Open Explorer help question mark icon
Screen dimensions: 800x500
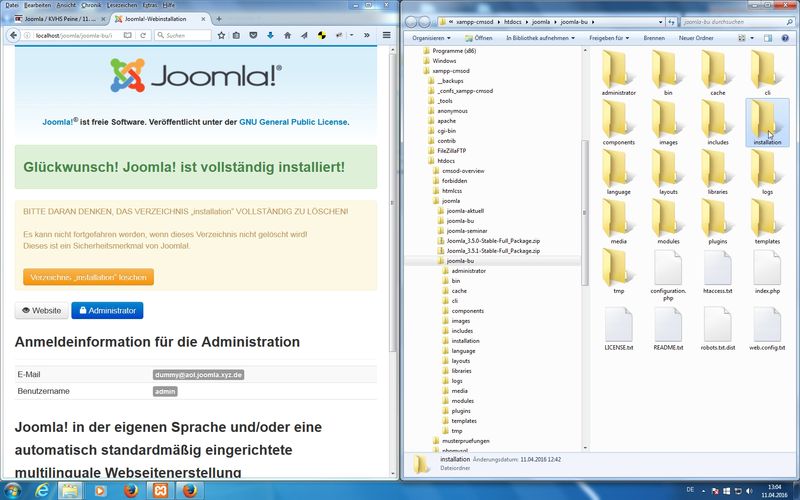click(x=786, y=38)
